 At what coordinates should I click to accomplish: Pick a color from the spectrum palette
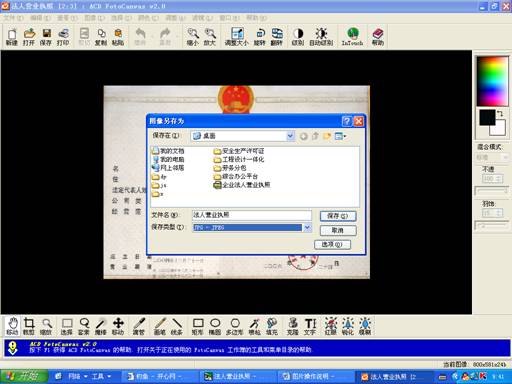(493, 81)
